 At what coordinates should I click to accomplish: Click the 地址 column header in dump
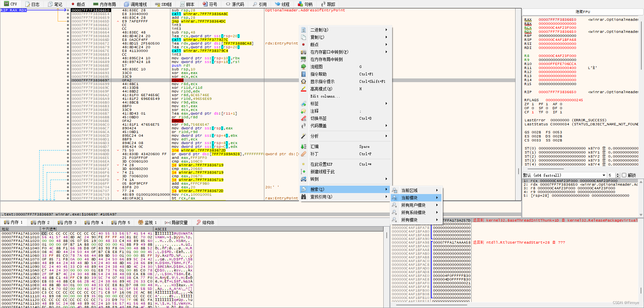point(21,229)
